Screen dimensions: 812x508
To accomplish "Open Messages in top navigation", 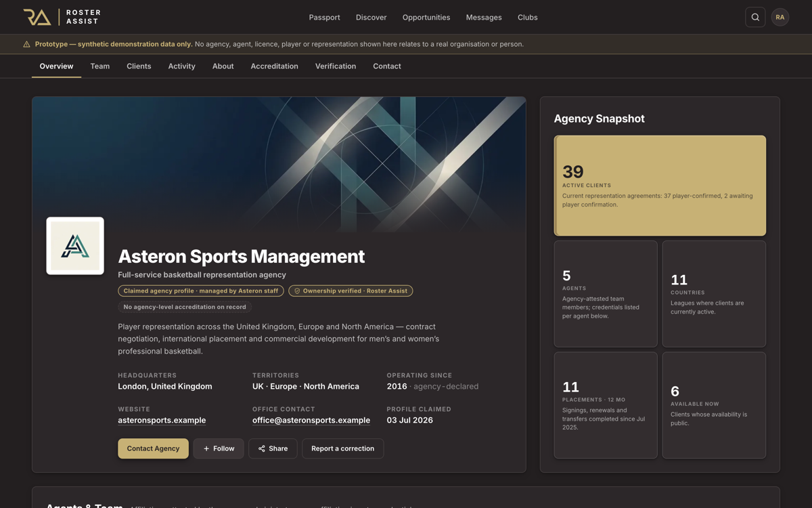I will (484, 17).
